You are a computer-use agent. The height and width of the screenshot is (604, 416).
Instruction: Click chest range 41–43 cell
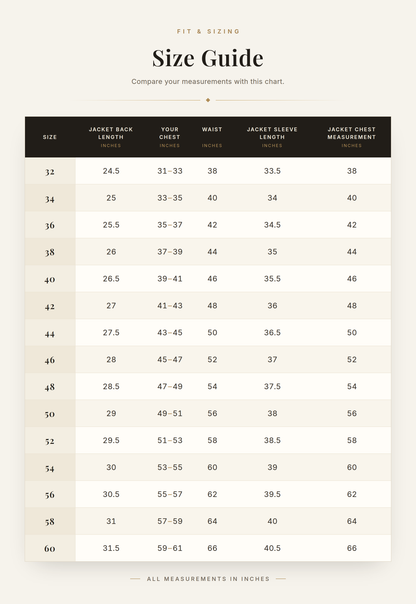coord(170,305)
